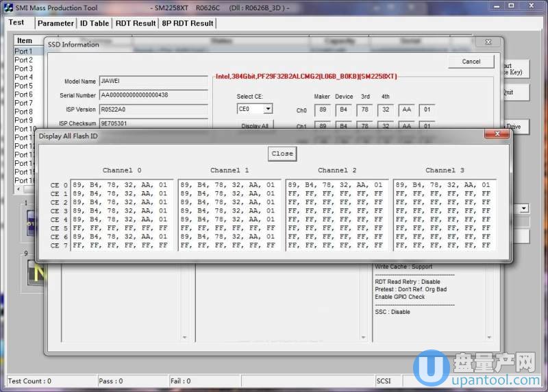Click the scroll-down arrow of the settings panel
Image resolution: width=548 pixels, height=392 pixels.
pyautogui.click(x=489, y=337)
